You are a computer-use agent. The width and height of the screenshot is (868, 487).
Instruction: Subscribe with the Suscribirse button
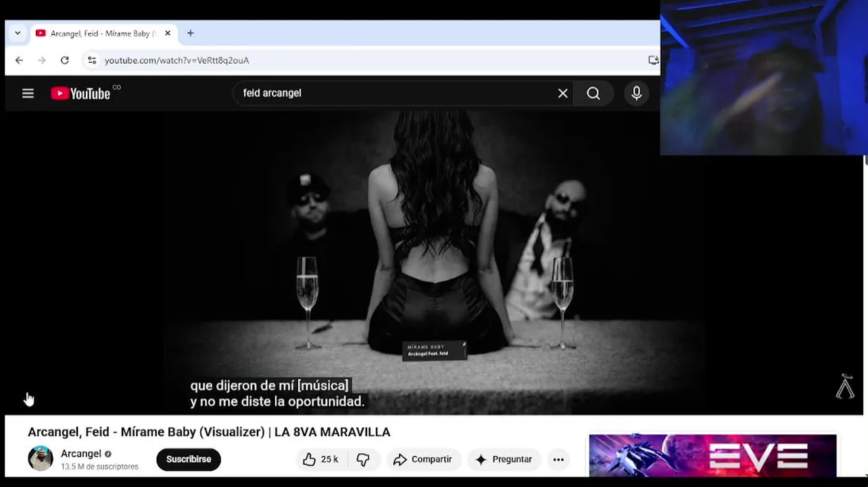189,459
